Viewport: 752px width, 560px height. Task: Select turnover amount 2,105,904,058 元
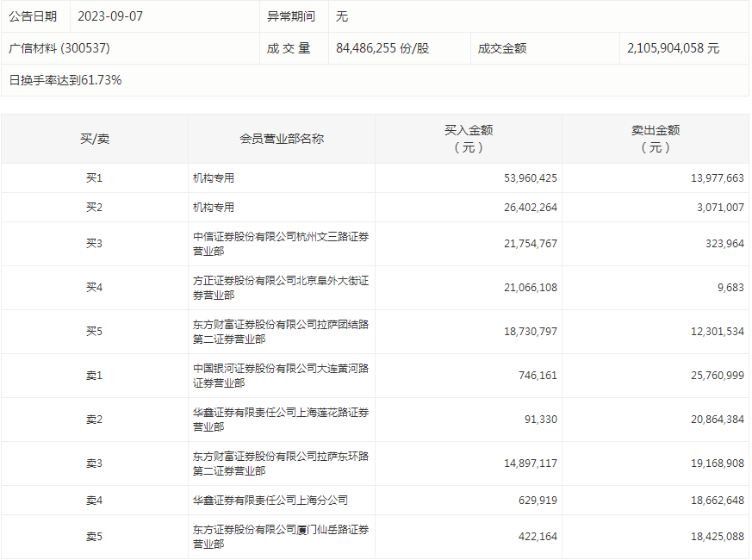[674, 48]
